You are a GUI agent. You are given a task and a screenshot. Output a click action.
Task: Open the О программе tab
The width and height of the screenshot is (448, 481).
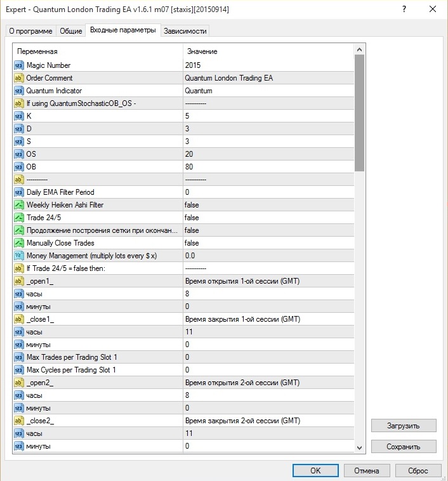click(30, 31)
